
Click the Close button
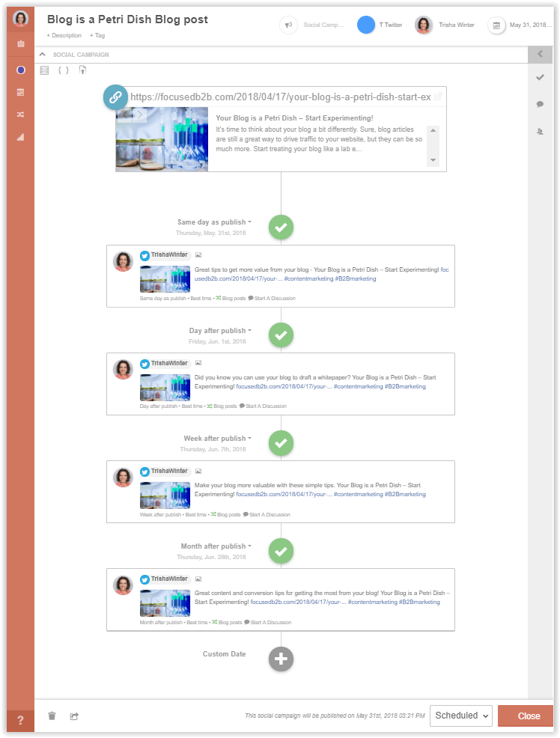point(528,716)
